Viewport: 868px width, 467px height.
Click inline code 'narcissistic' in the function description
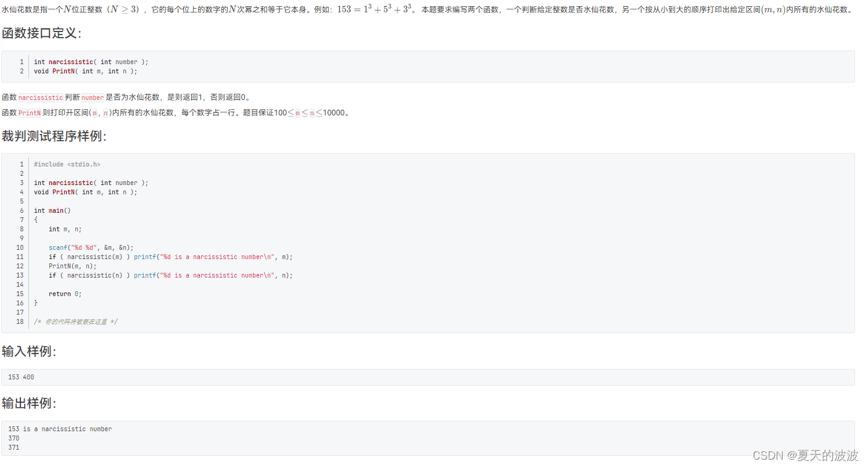(x=41, y=97)
